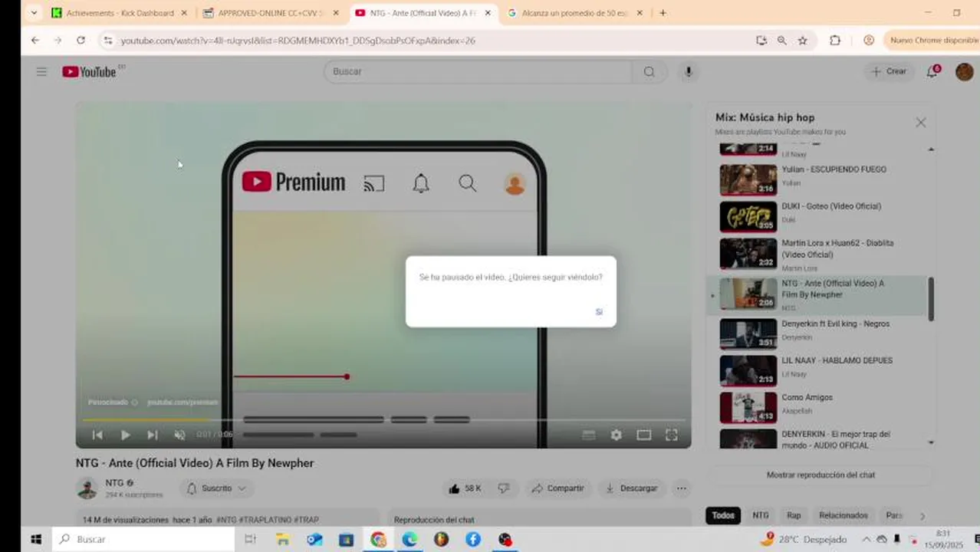Open a new Chrome tab

[x=663, y=13]
